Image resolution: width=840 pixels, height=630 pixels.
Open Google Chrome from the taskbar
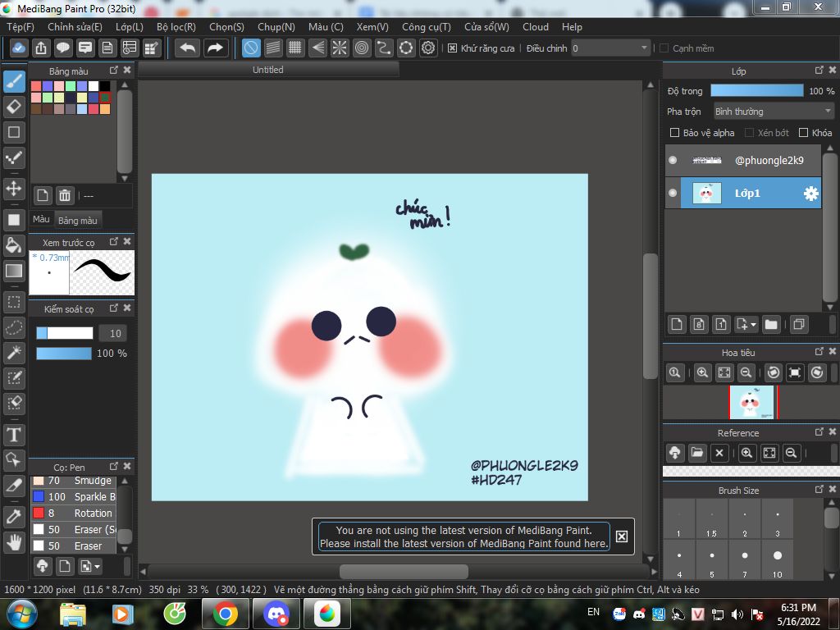(x=226, y=614)
